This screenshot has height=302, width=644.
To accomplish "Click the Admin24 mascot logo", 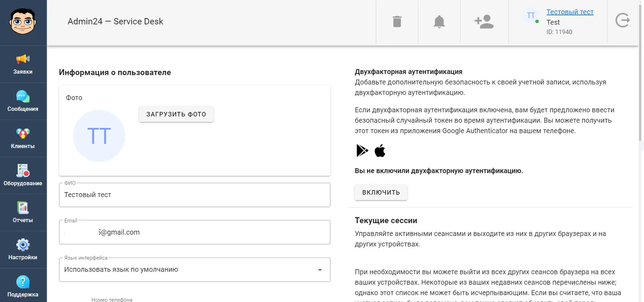I will pyautogui.click(x=23, y=21).
